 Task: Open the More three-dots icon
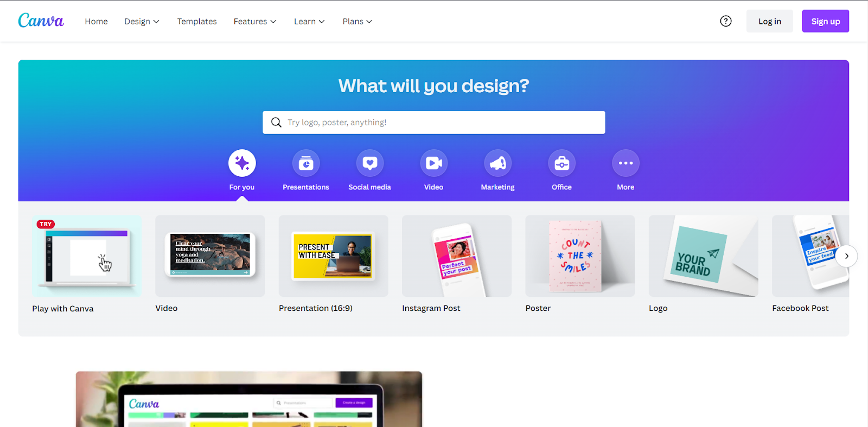pyautogui.click(x=626, y=163)
